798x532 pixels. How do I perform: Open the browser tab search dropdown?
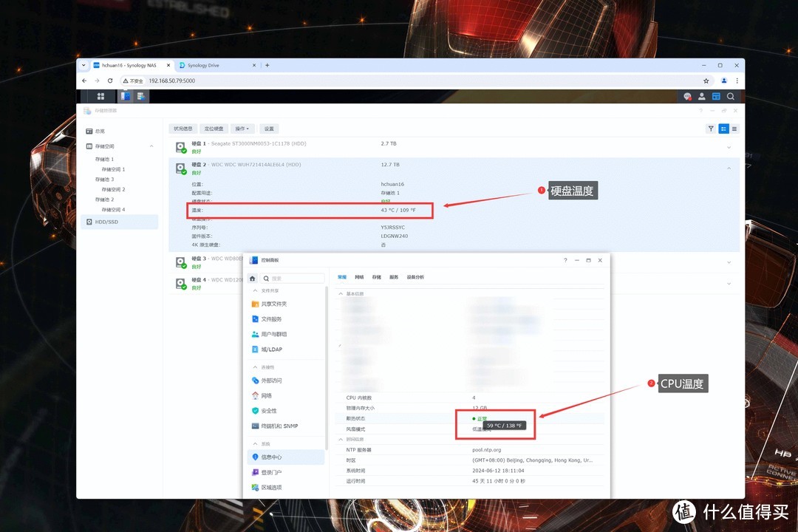coord(84,65)
